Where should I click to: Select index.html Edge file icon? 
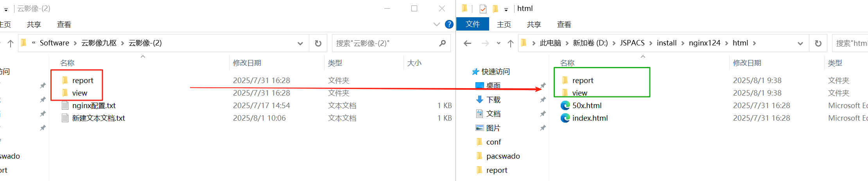pos(565,118)
